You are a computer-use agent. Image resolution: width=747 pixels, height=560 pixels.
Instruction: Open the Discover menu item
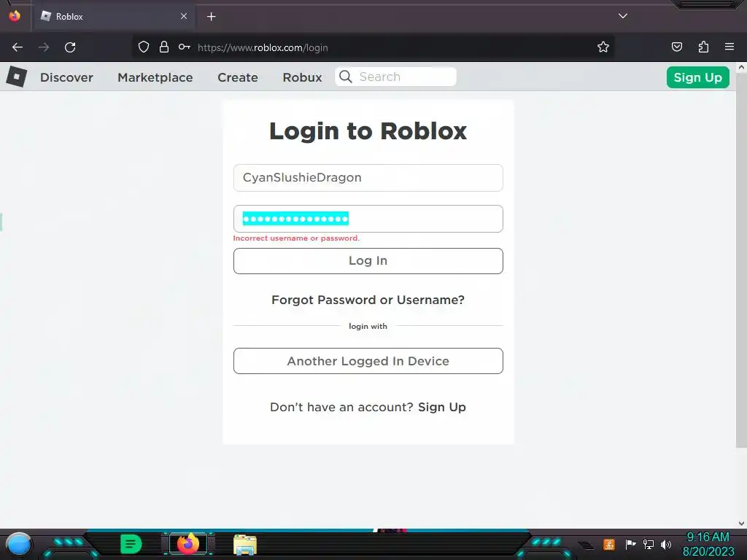pos(66,77)
